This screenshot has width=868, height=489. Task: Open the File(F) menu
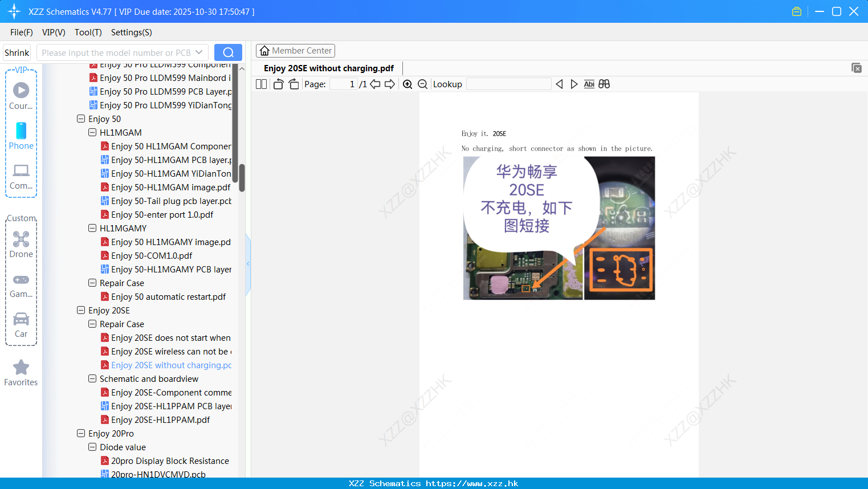22,32
